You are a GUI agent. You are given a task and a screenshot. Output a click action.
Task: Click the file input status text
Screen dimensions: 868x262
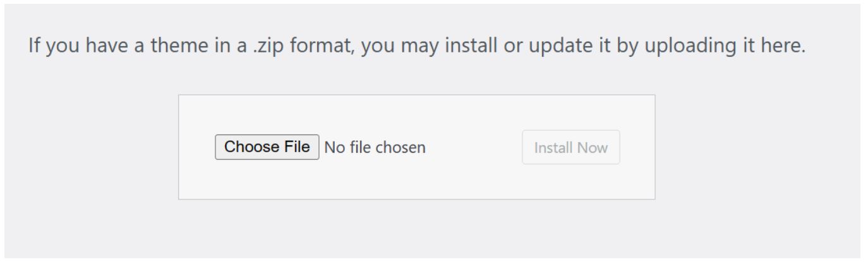(375, 148)
